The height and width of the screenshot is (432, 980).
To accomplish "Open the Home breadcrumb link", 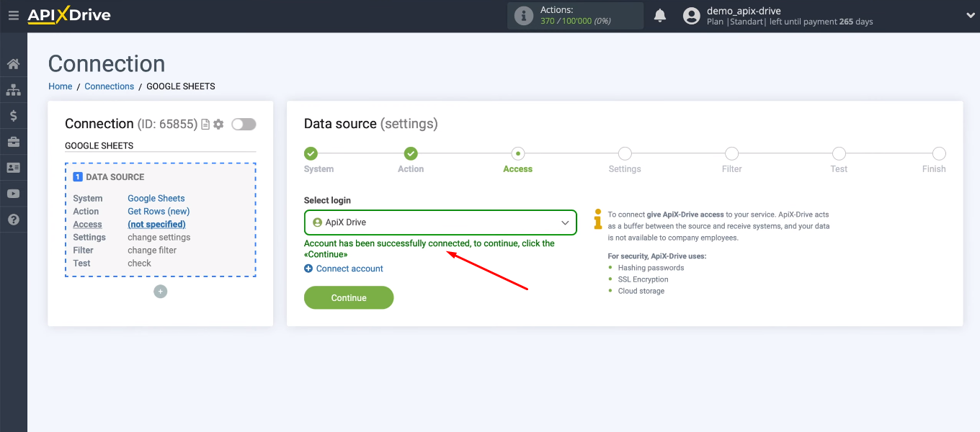I will click(60, 86).
